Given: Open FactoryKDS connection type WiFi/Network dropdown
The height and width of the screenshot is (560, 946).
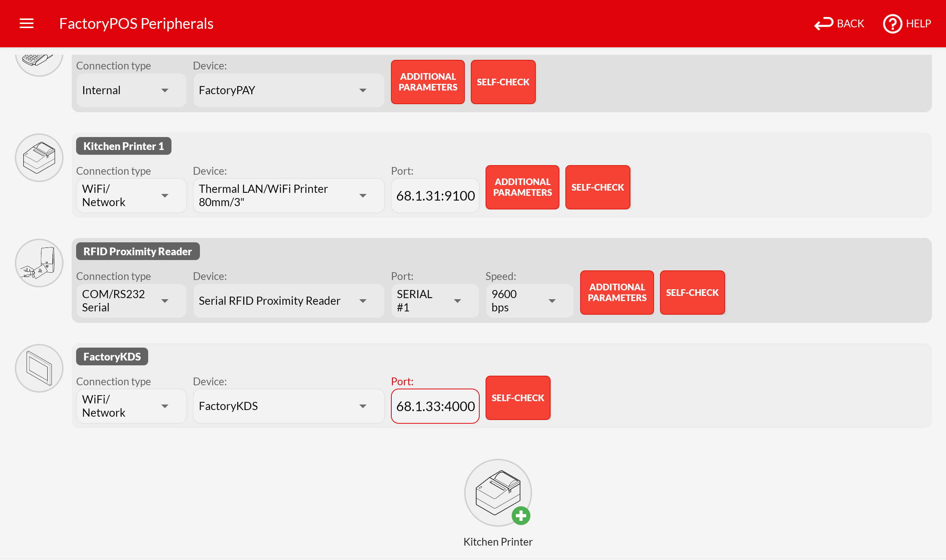Looking at the screenshot, I should [131, 406].
